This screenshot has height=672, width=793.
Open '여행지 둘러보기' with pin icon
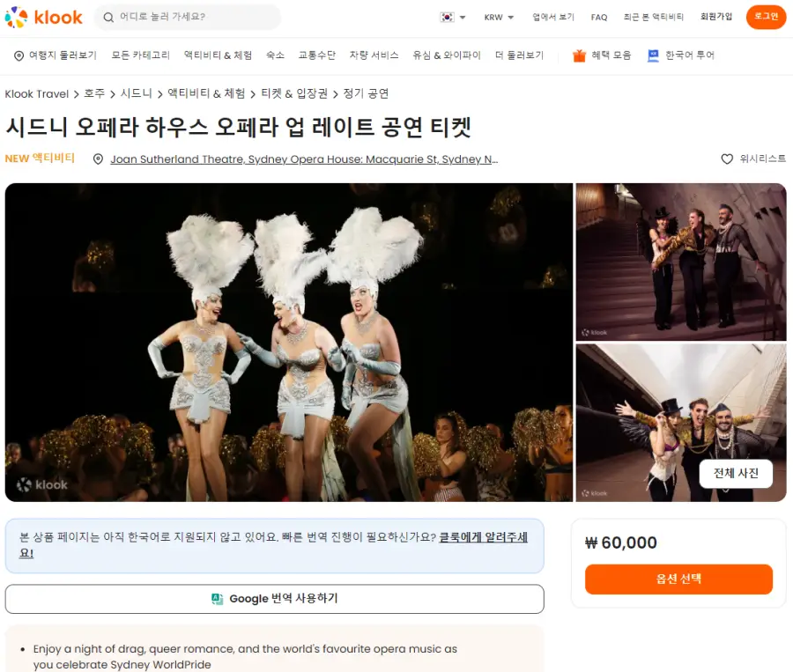56,55
